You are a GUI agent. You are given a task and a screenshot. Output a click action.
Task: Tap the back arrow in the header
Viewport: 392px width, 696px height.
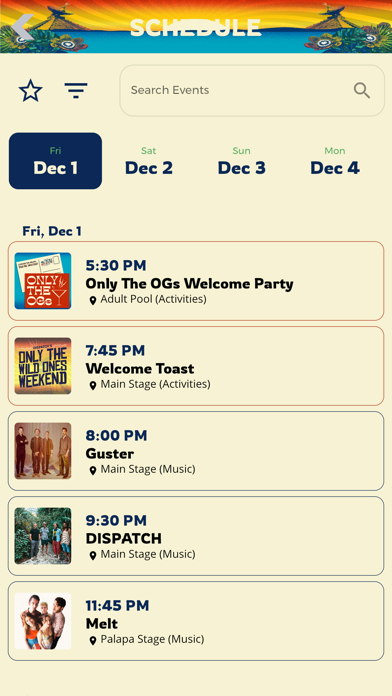(x=23, y=27)
